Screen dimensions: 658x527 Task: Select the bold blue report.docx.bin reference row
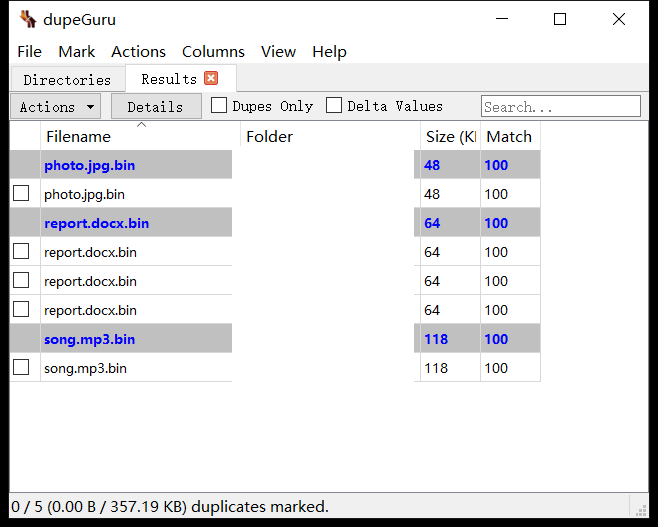click(275, 223)
